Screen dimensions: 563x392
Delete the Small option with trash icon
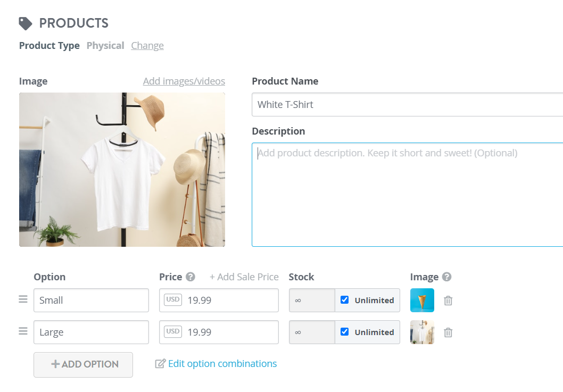(x=448, y=301)
